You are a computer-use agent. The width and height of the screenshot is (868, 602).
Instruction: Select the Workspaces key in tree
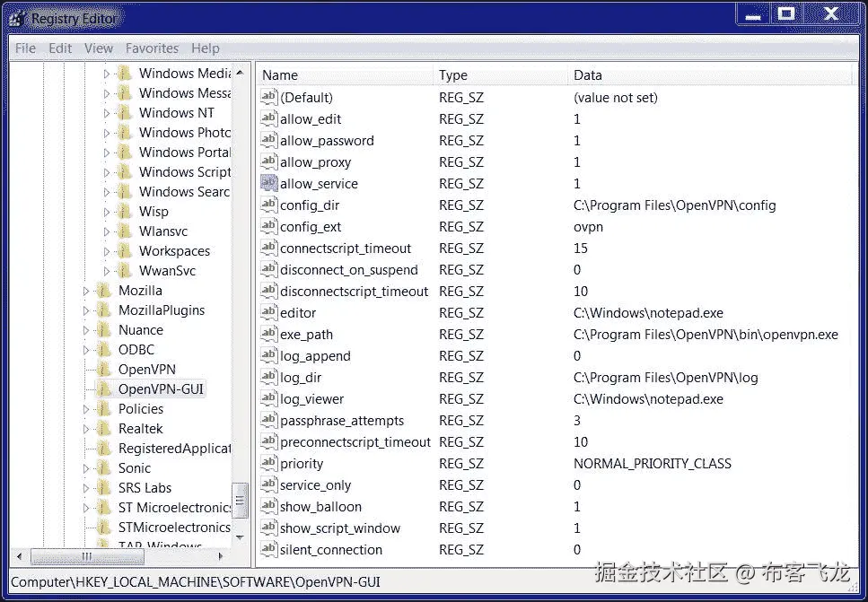point(174,251)
